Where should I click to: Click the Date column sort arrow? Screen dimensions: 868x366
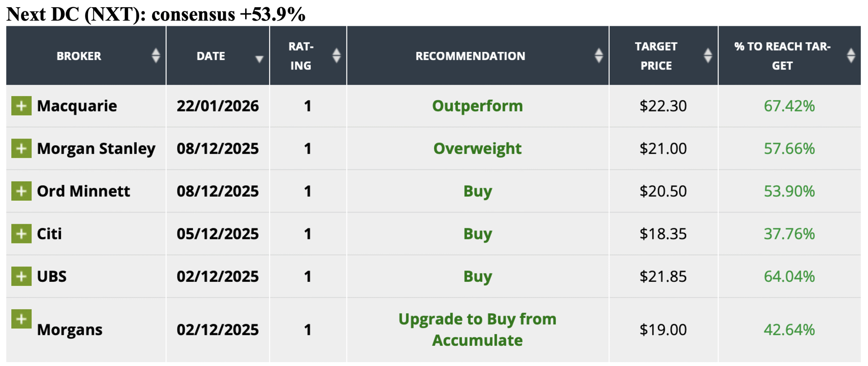point(259,59)
